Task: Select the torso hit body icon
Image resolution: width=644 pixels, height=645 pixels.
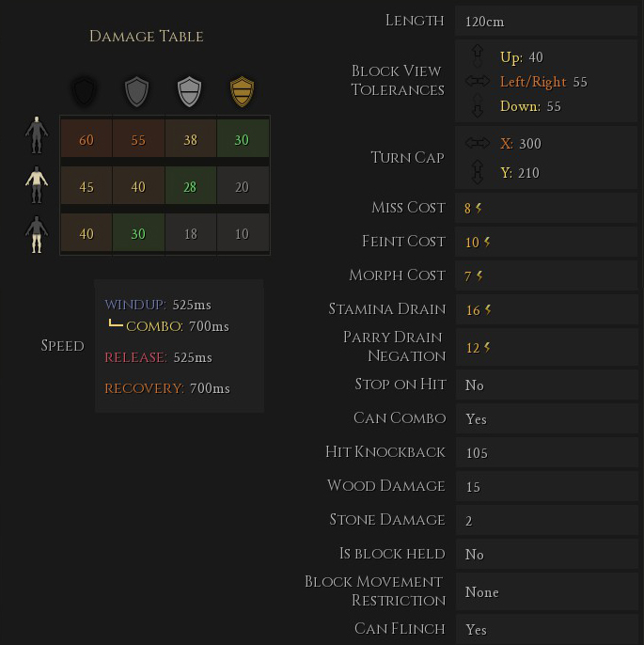Action: [37, 185]
